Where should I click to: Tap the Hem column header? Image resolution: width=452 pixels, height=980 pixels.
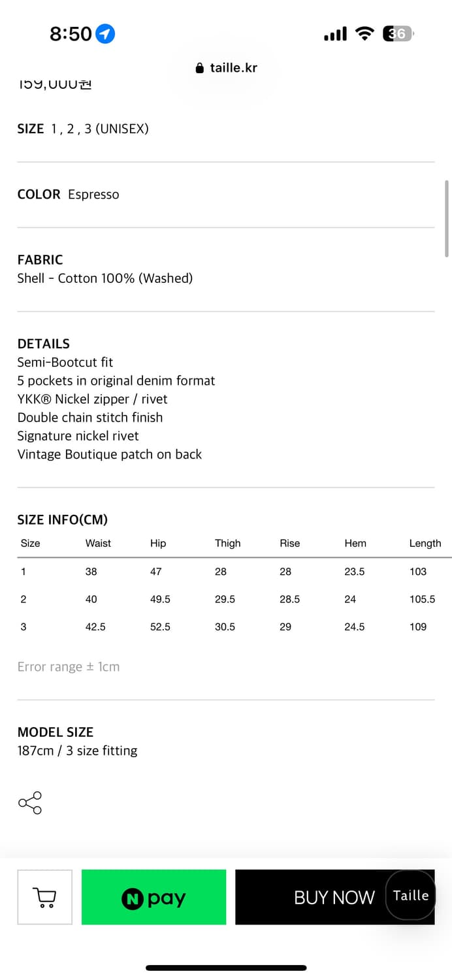click(355, 543)
